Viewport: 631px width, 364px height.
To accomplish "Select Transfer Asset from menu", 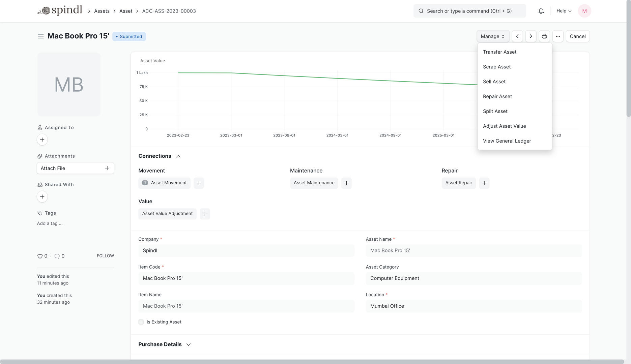I will tap(515, 52).
